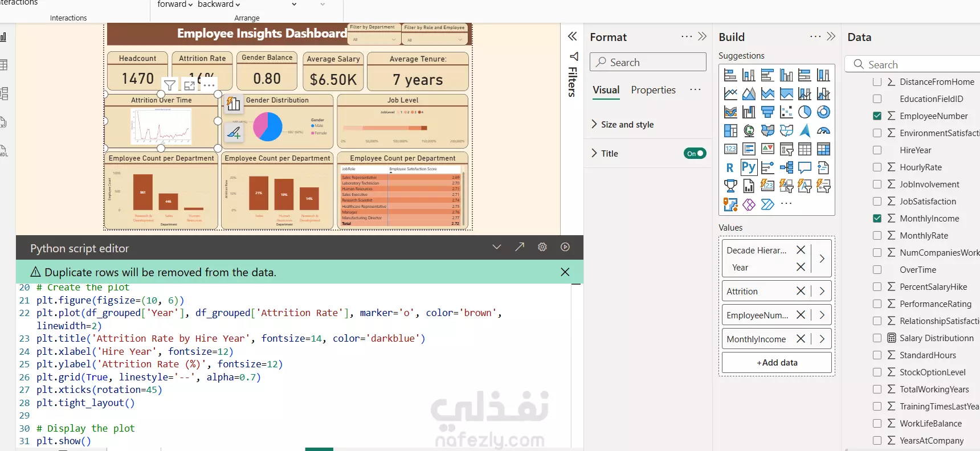The width and height of the screenshot is (980, 451).
Task: Select the KPI visual
Action: coord(768,149)
